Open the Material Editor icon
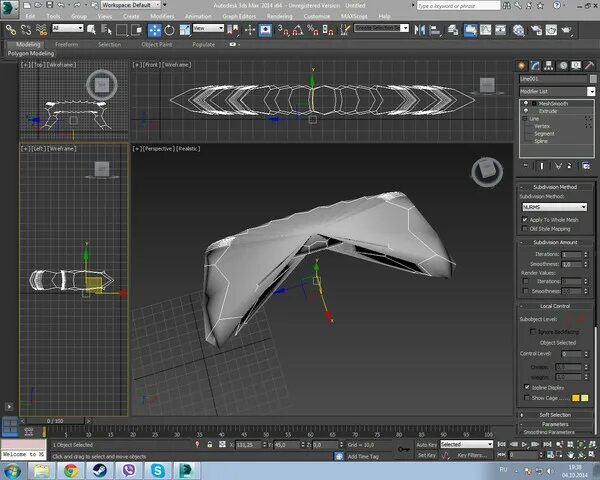The height and width of the screenshot is (480, 600). point(518,30)
